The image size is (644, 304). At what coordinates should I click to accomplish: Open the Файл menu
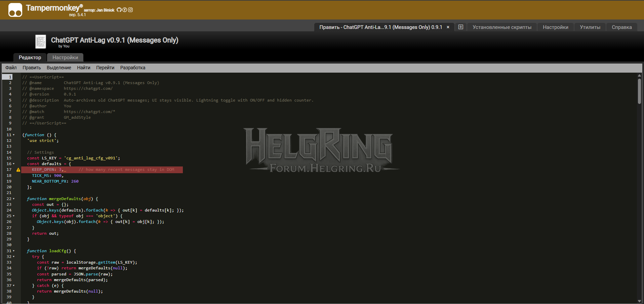click(x=11, y=68)
